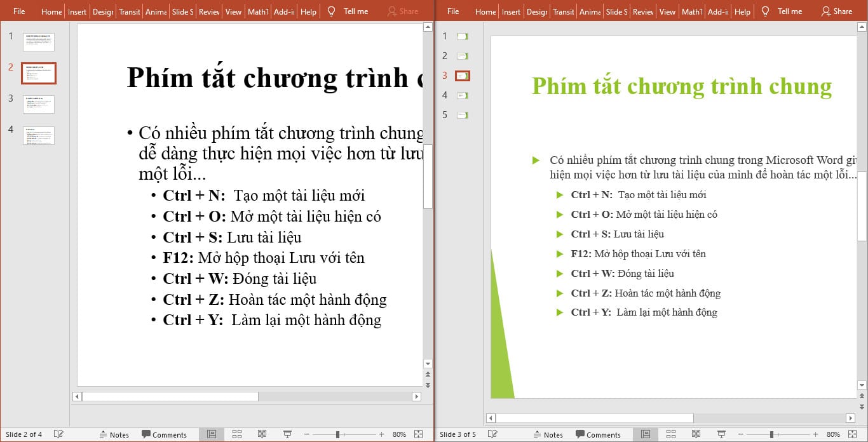The width and height of the screenshot is (868, 442).
Task: Open the Share options in right window
Action: point(836,11)
